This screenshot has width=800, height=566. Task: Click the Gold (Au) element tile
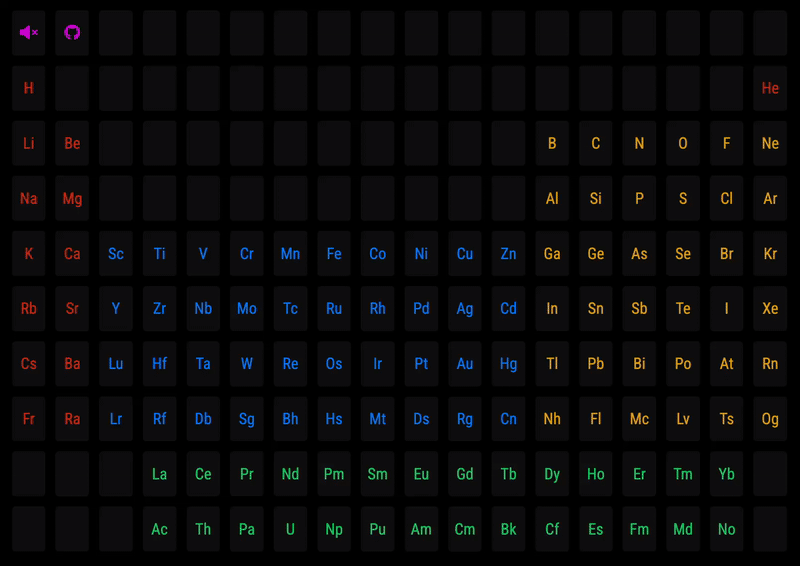(x=465, y=364)
